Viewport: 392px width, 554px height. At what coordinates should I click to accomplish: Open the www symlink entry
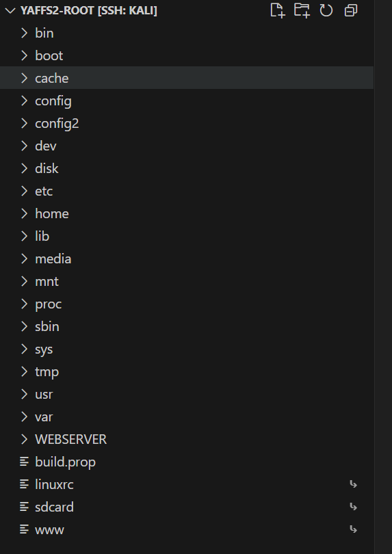click(x=187, y=529)
